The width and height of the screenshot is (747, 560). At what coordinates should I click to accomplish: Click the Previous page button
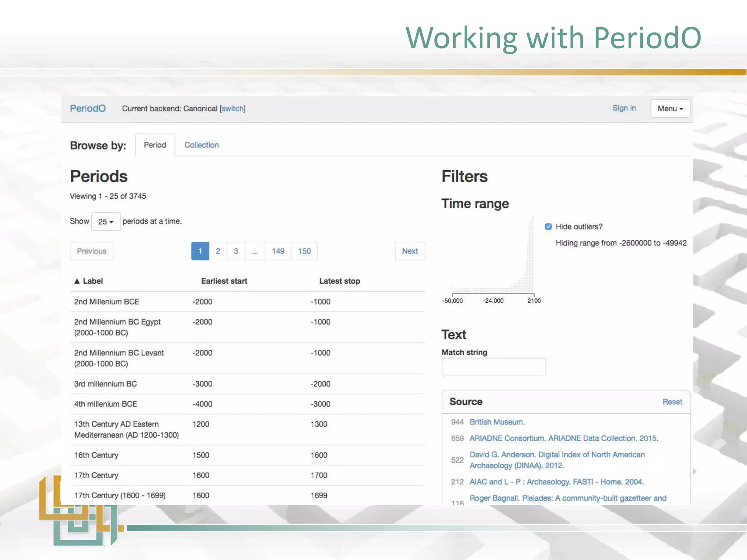(x=92, y=251)
